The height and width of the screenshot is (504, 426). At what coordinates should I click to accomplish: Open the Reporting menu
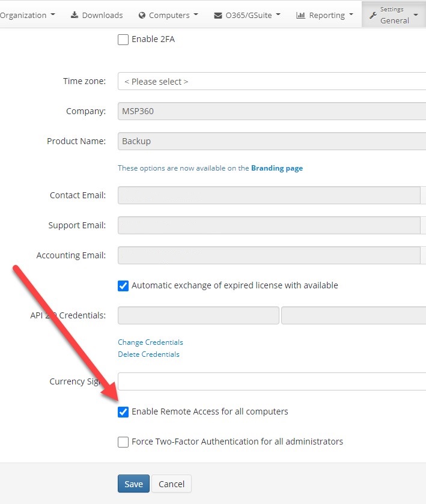pyautogui.click(x=324, y=15)
